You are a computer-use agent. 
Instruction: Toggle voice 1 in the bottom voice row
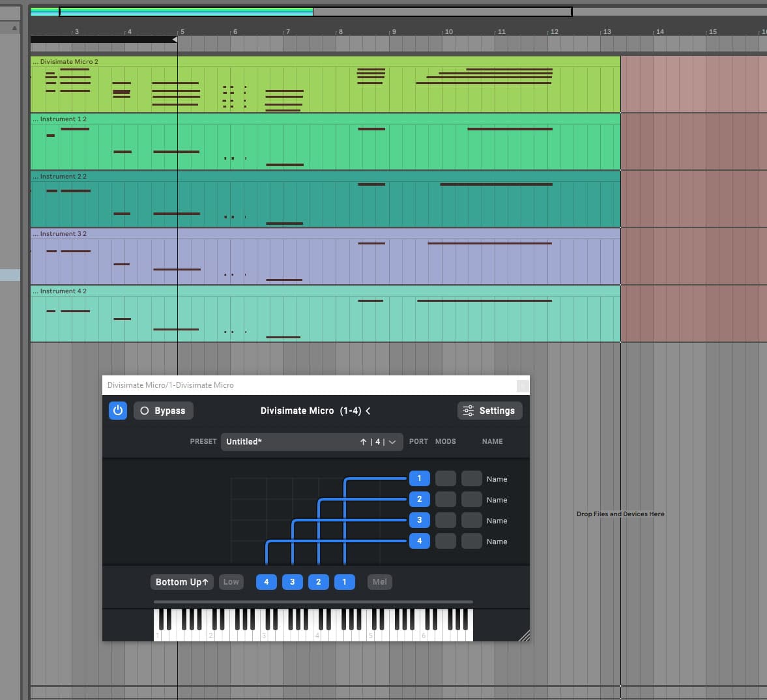coord(344,582)
